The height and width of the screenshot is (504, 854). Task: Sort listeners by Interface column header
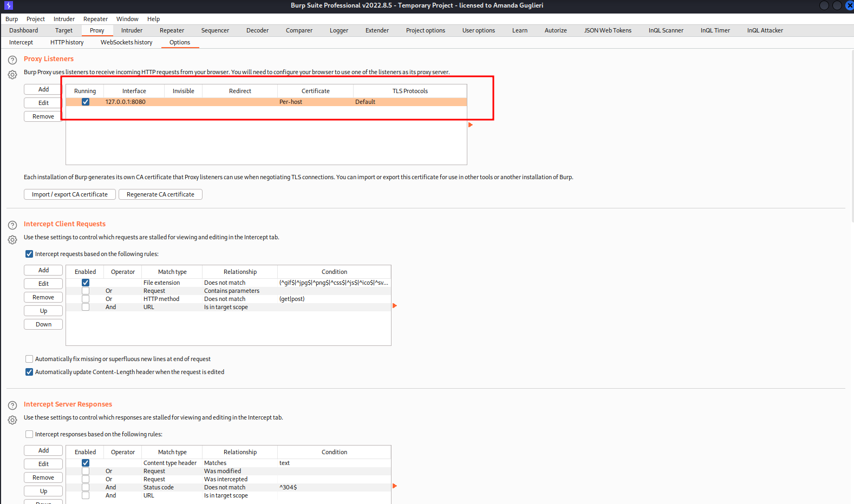134,91
